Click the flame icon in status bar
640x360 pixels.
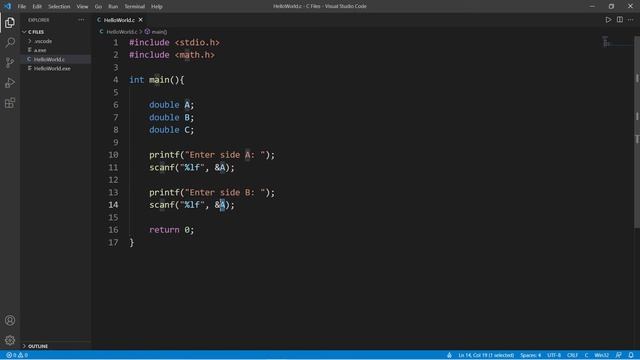click(x=449, y=355)
